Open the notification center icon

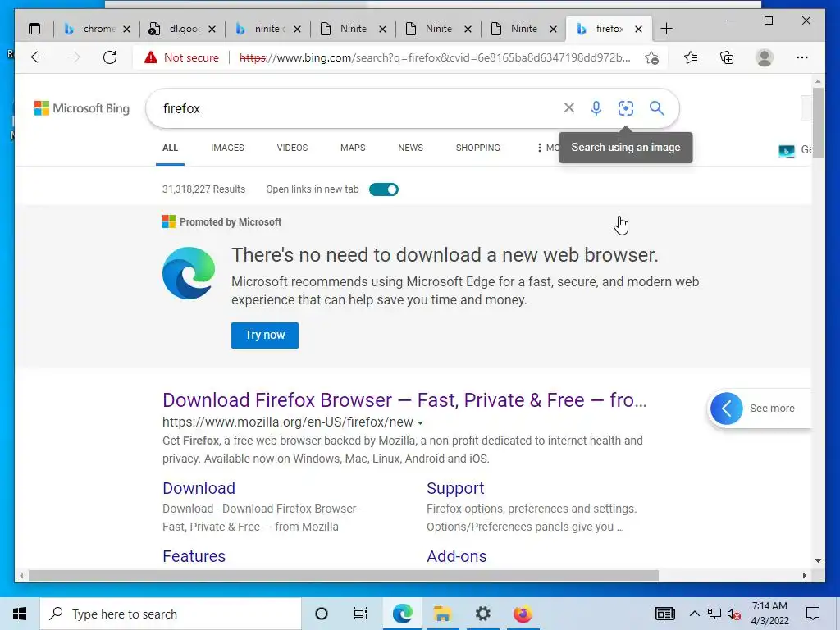click(x=813, y=614)
